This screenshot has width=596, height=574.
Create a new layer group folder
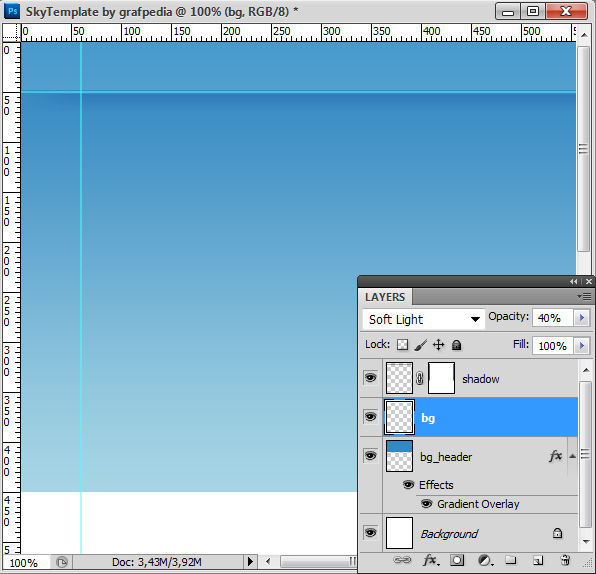coord(510,560)
